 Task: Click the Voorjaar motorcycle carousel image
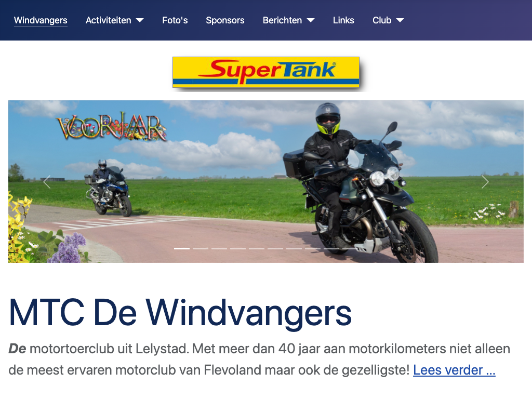(266, 181)
